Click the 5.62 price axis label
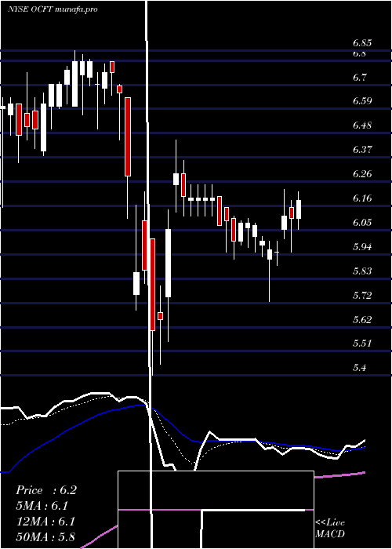The height and width of the screenshot is (549, 392). (362, 320)
